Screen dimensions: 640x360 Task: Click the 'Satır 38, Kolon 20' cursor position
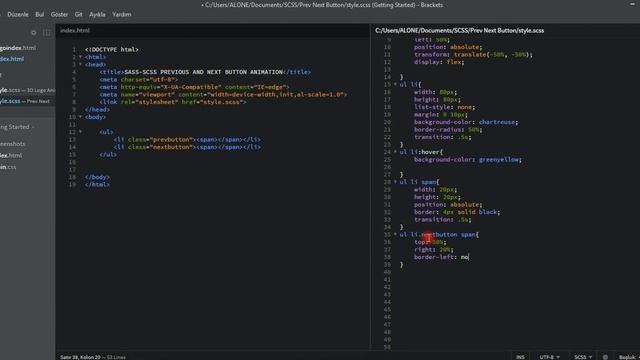80,357
